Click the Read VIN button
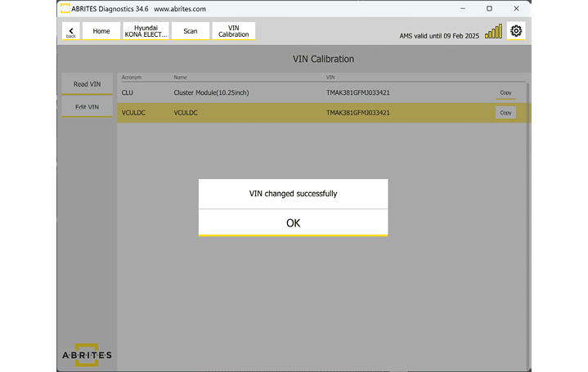The image size is (588, 372). [x=87, y=84]
